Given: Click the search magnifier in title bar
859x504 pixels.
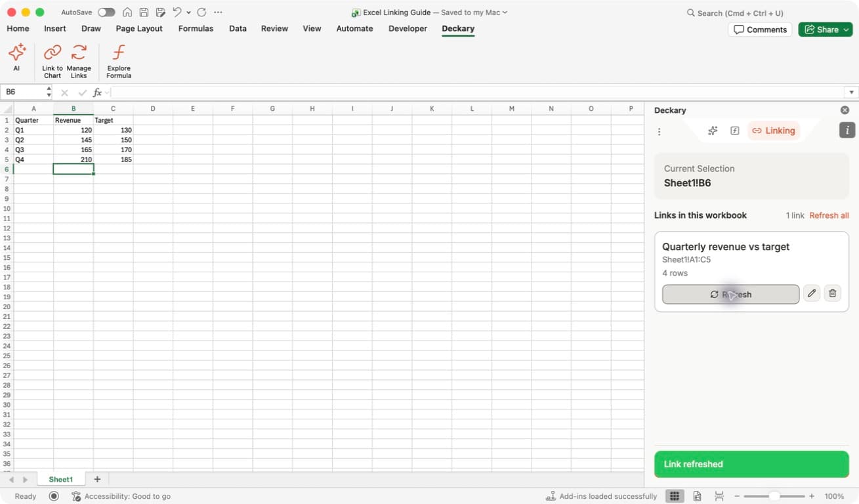Looking at the screenshot, I should click(x=691, y=12).
